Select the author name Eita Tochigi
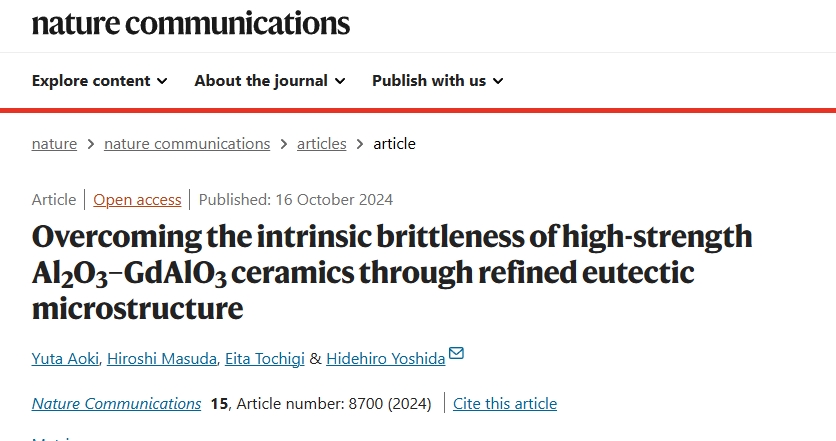 click(264, 358)
